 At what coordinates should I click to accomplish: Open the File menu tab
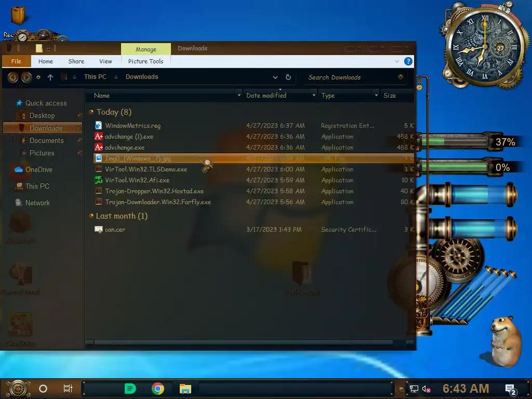(16, 61)
